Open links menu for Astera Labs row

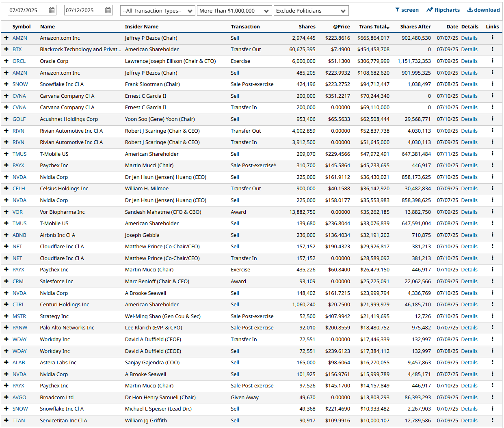492,362
